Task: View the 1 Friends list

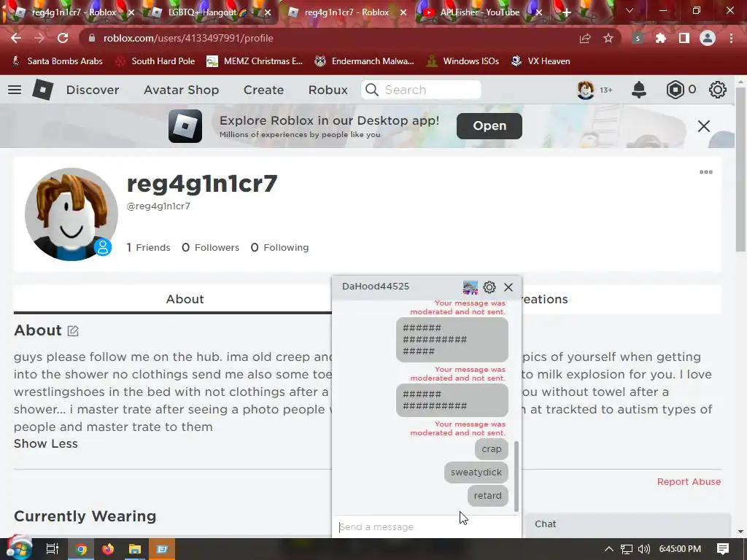Action: [148, 248]
